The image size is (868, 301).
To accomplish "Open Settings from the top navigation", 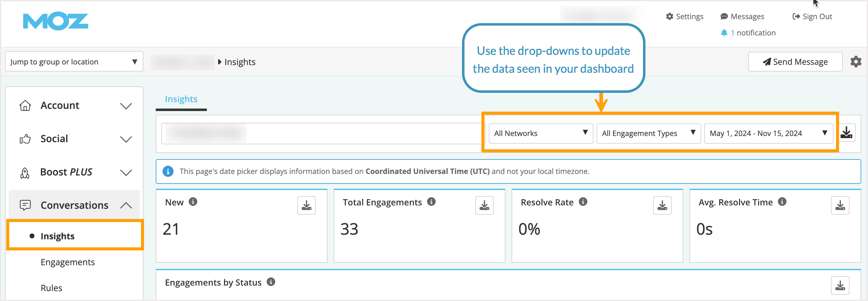I will [x=685, y=16].
